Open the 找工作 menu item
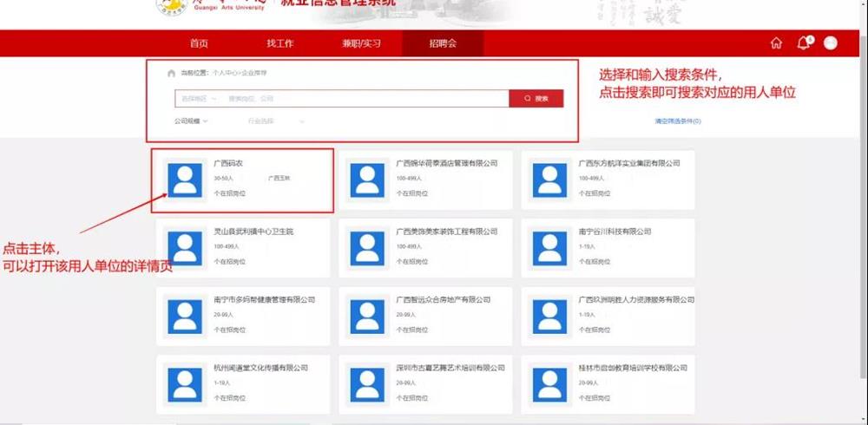Viewport: 868px width, 425px height. point(279,43)
